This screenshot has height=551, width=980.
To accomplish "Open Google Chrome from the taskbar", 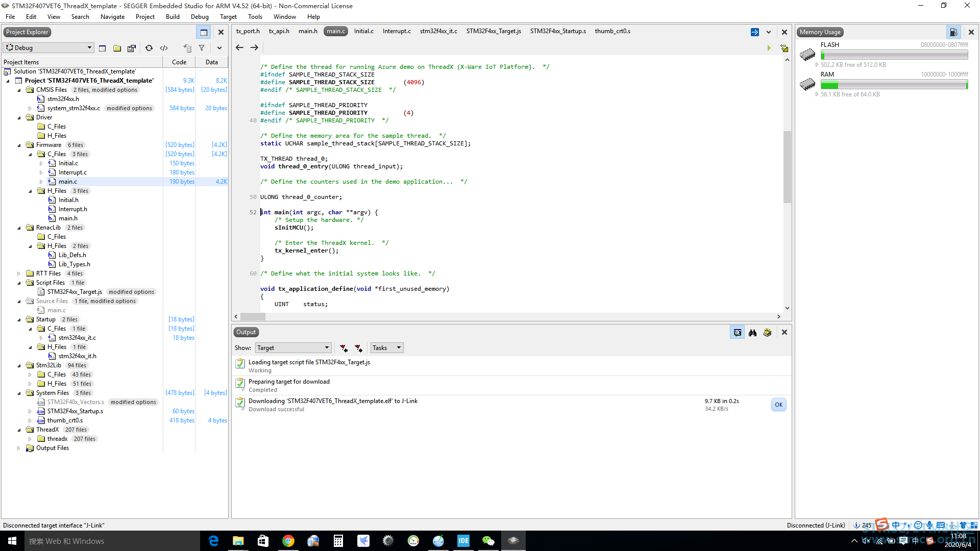I will 288,541.
